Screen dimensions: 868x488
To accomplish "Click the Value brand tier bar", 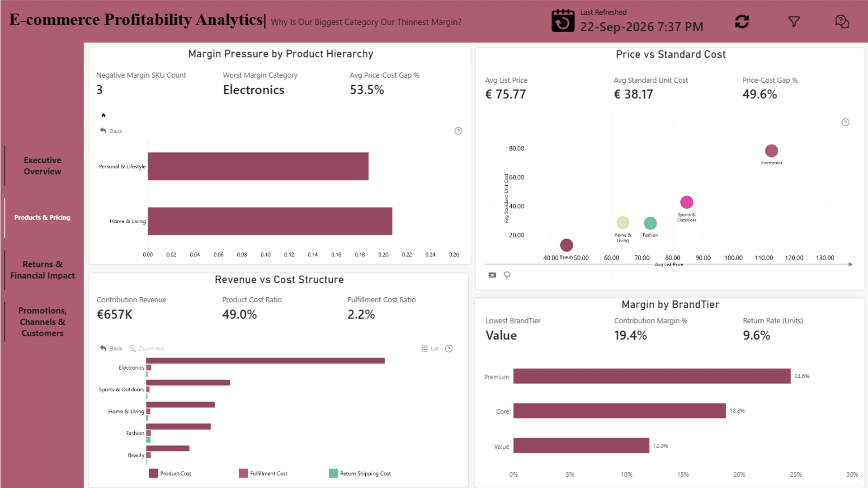I will 581,446.
